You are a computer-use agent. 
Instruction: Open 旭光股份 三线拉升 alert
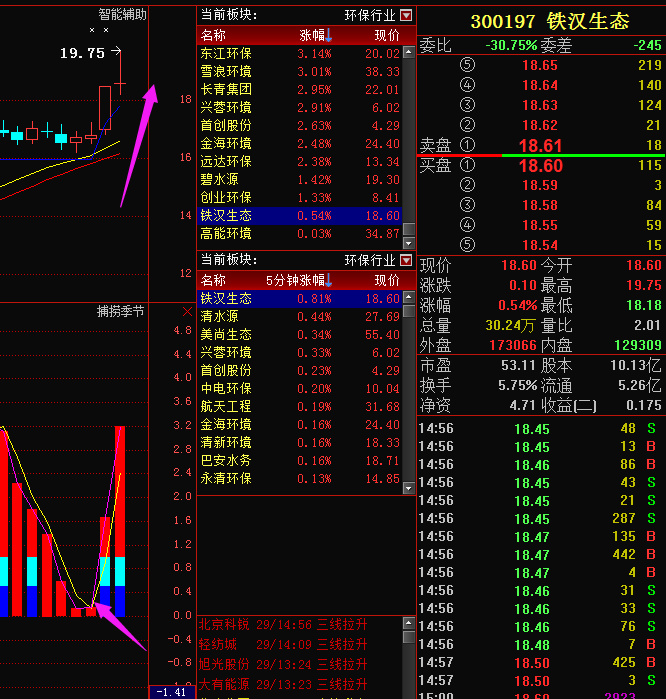(x=283, y=664)
